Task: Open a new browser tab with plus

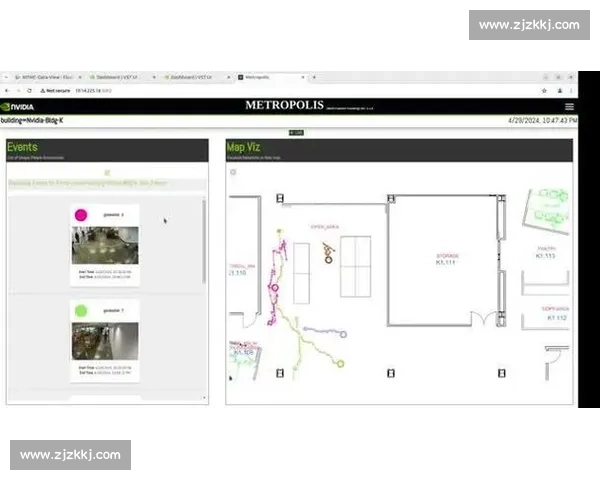Action: (x=314, y=77)
